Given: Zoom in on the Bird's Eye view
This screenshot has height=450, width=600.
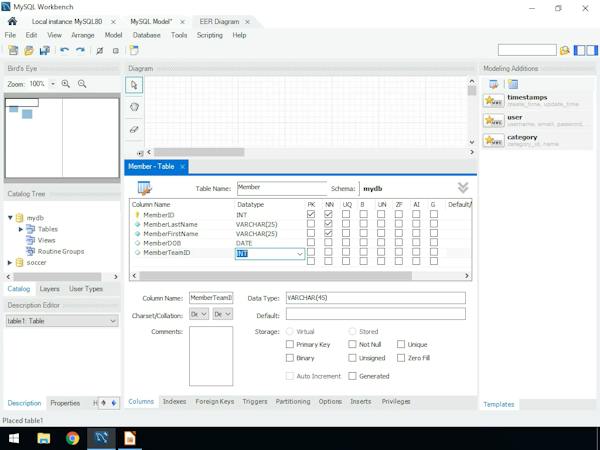Looking at the screenshot, I should tap(66, 84).
